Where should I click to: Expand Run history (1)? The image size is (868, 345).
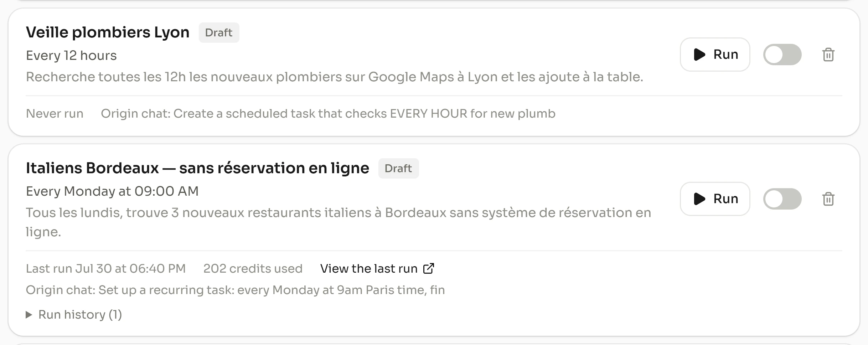(74, 314)
